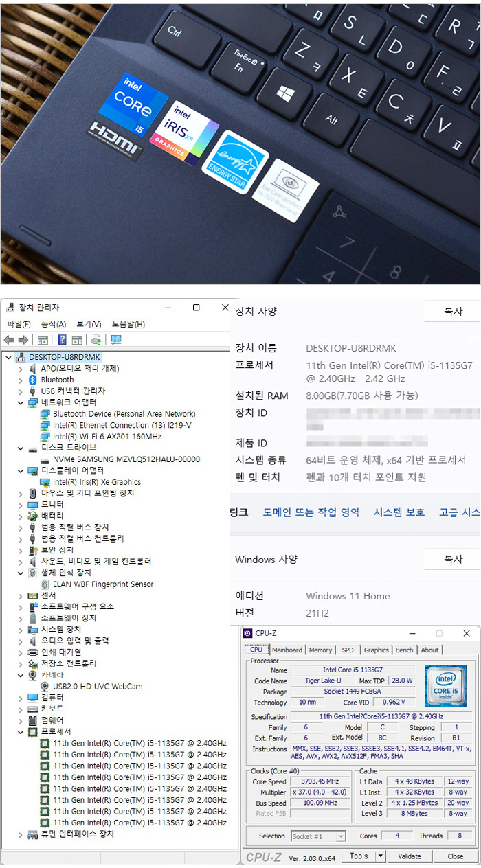
Task: Select USB2.0 HD UVC WebCam entry
Action: click(98, 687)
